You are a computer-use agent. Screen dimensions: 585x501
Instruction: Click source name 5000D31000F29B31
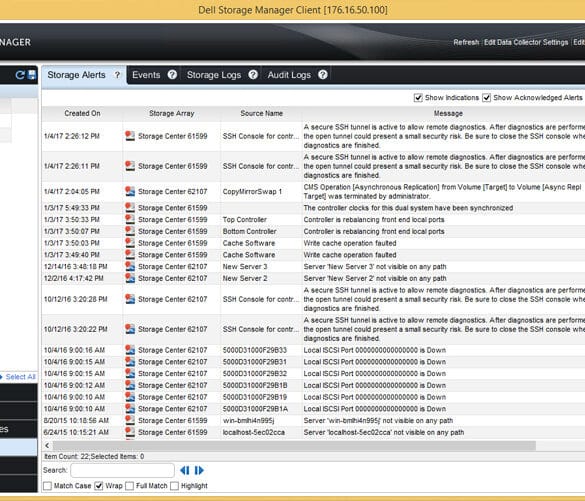[254, 361]
